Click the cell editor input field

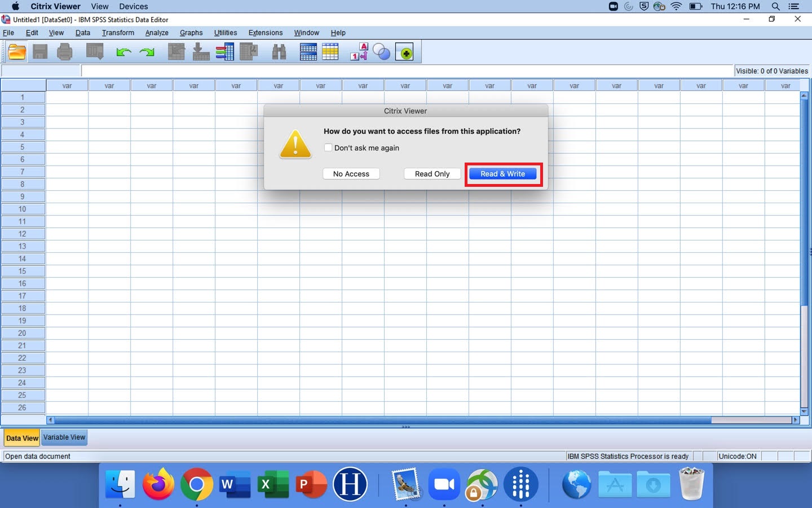(x=407, y=71)
